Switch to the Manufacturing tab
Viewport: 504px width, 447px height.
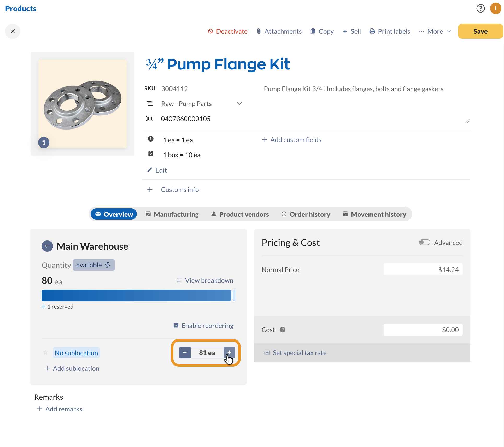coord(172,214)
